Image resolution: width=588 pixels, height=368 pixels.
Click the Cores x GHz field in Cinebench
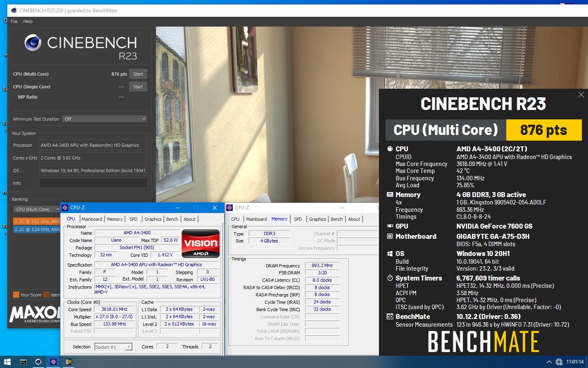[x=93, y=158]
